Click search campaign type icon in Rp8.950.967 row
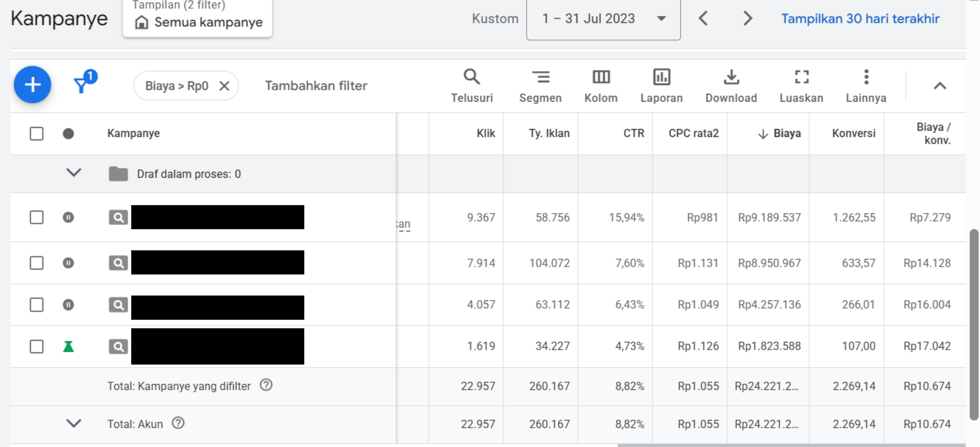 click(x=118, y=263)
